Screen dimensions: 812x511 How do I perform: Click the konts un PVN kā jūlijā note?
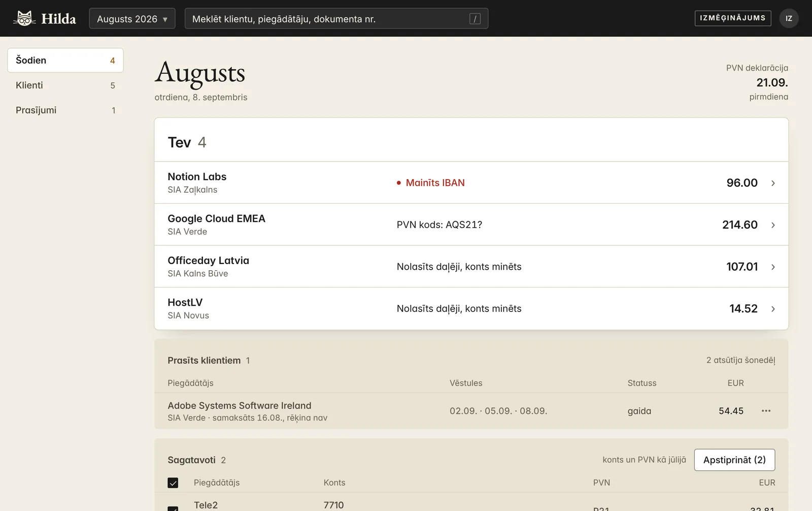point(644,460)
